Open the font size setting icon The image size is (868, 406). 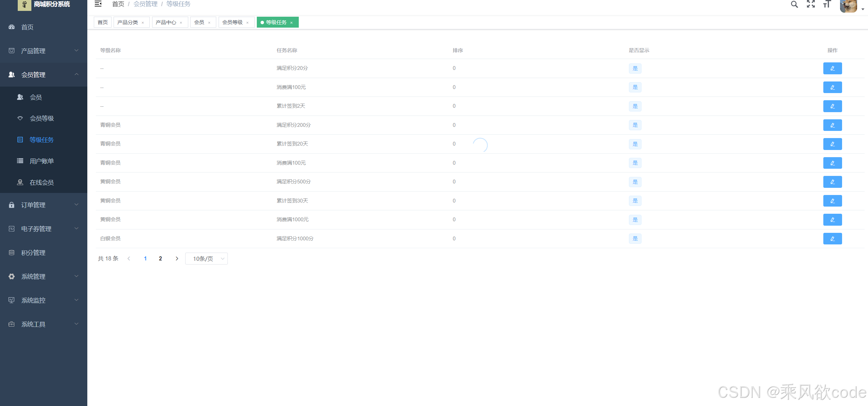click(x=827, y=4)
